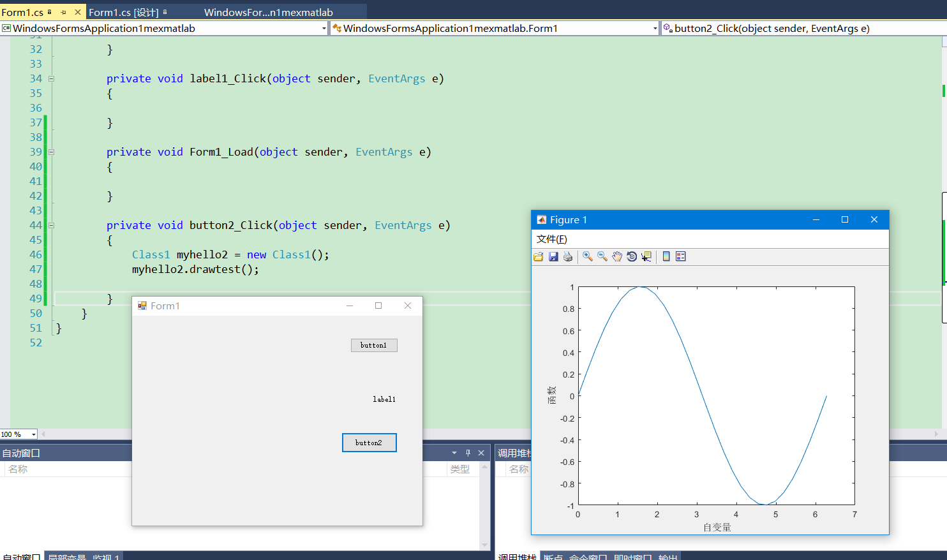Pin the Form1.cs tab
947x560 pixels.
point(63,12)
